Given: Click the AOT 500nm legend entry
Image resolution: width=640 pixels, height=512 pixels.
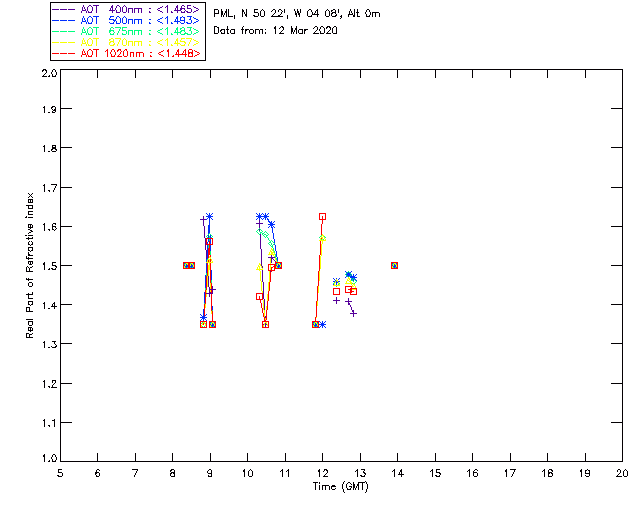Looking at the screenshot, I should [126, 20].
